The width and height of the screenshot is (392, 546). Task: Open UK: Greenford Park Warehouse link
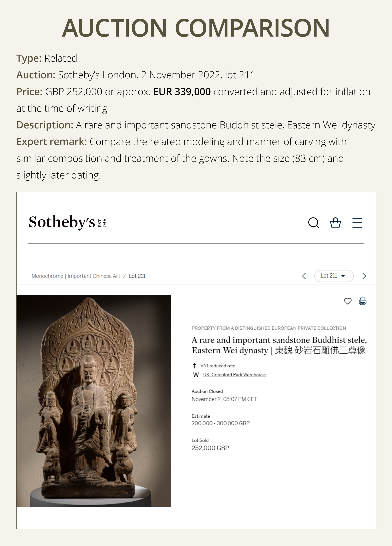pyautogui.click(x=234, y=375)
